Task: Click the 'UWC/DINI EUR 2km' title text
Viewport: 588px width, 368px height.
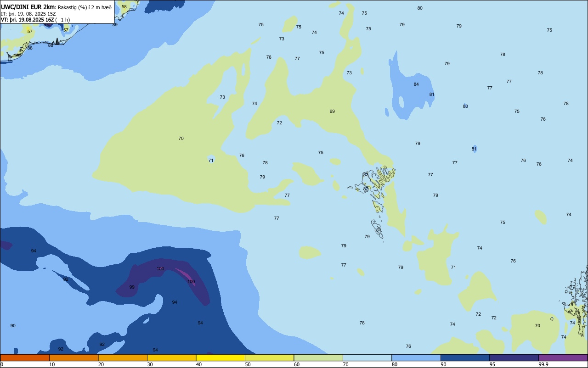Action: (28, 7)
